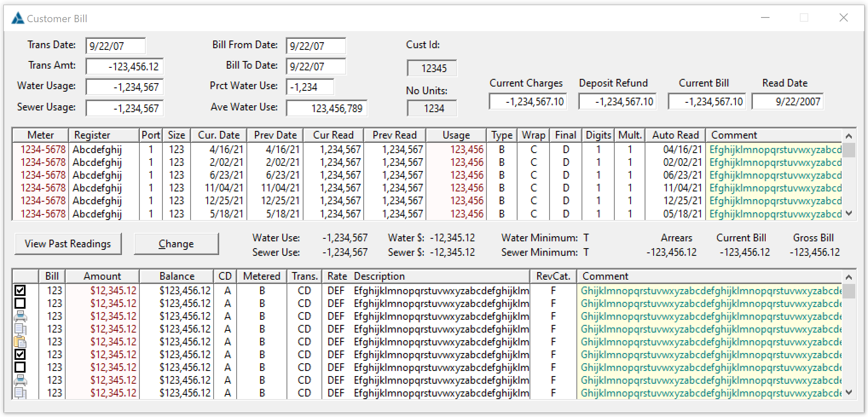Viewport: 868px width, 417px height.
Task: Click the printer icon in the third bill row
Action: (x=20, y=316)
